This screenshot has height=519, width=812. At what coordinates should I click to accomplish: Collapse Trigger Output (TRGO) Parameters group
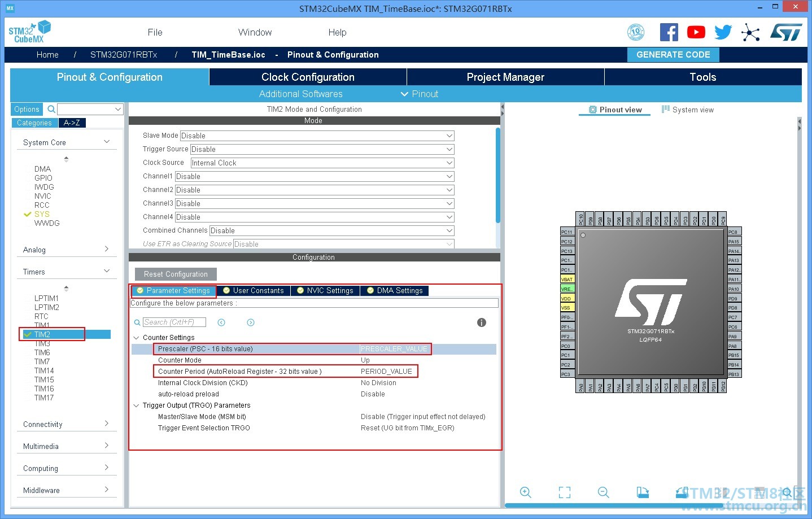click(136, 405)
